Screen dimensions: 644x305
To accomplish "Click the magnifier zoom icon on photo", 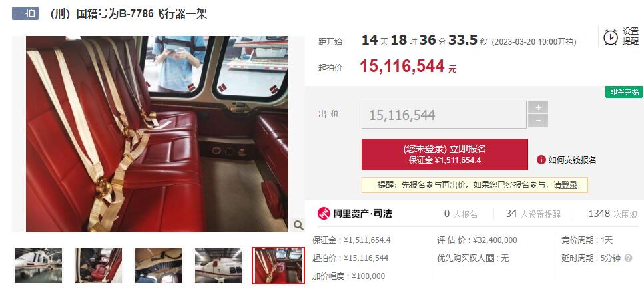I will [298, 225].
